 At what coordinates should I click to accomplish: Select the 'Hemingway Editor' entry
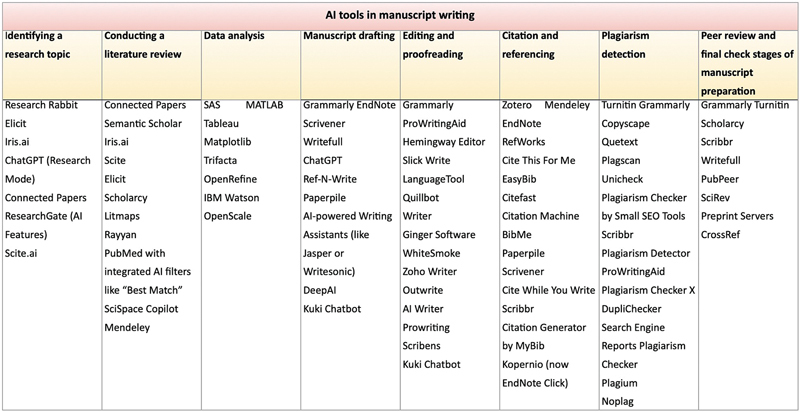click(x=446, y=142)
